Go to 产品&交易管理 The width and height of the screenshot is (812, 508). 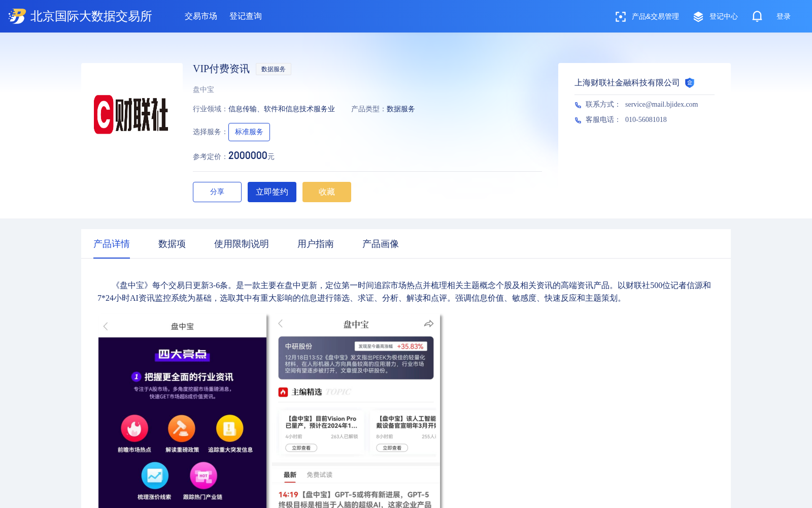[x=655, y=17]
